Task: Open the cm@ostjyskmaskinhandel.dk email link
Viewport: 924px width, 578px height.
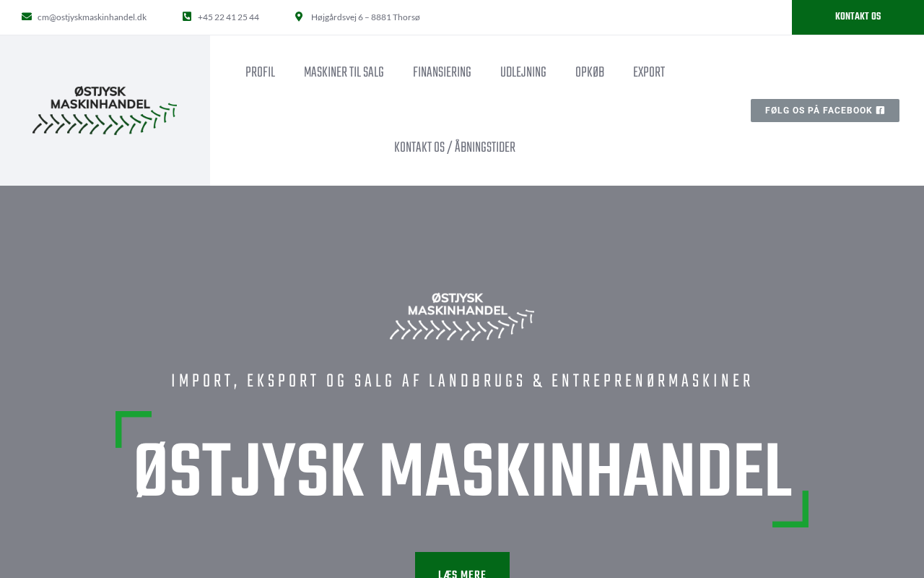Action: point(92,17)
